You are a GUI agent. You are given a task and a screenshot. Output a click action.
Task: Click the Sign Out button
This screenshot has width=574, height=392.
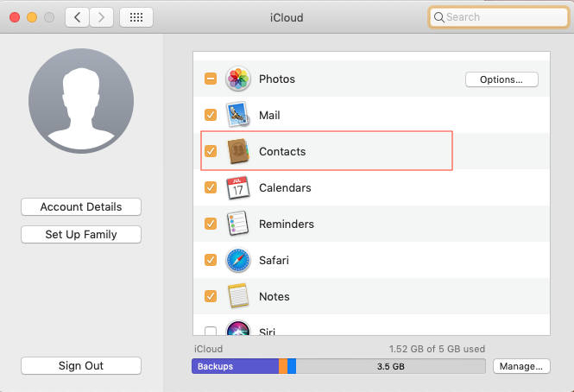[x=81, y=365]
